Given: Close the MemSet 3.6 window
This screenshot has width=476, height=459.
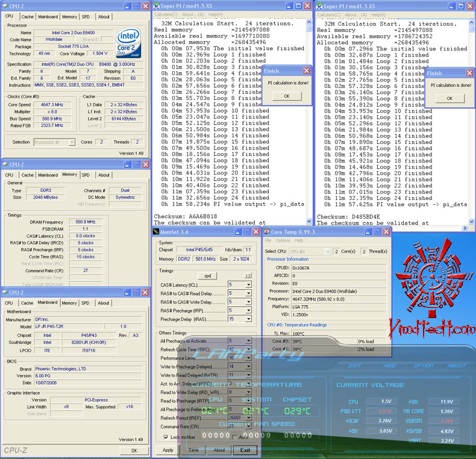Looking at the screenshot, I should pyautogui.click(x=256, y=232).
